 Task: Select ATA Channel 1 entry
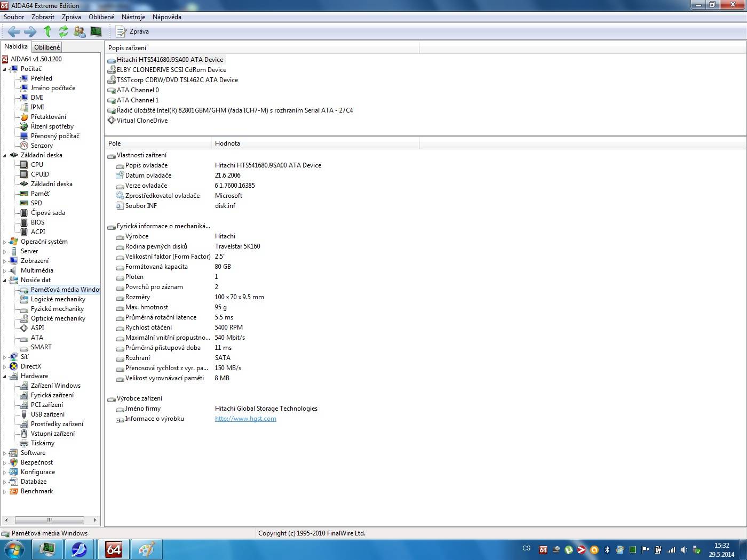click(x=138, y=100)
